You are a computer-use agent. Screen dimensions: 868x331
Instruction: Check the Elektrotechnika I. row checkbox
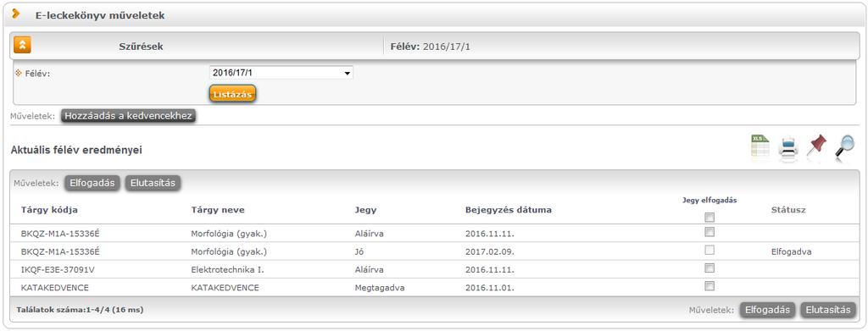tap(709, 268)
